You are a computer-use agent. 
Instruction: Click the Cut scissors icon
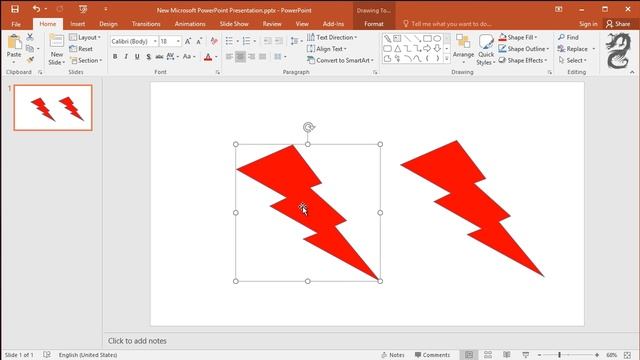[30, 37]
